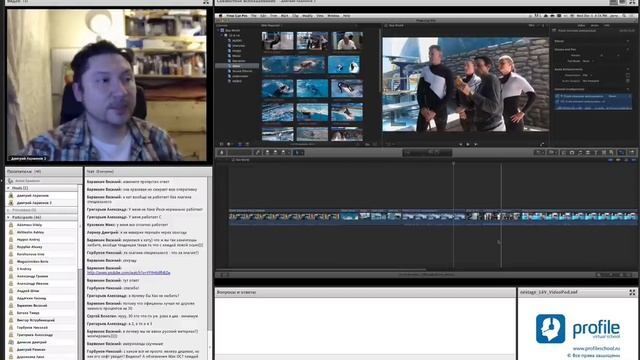This screenshot has width=640, height=360.
Task: Open the Retime menu in toolbar
Action: click(x=552, y=152)
